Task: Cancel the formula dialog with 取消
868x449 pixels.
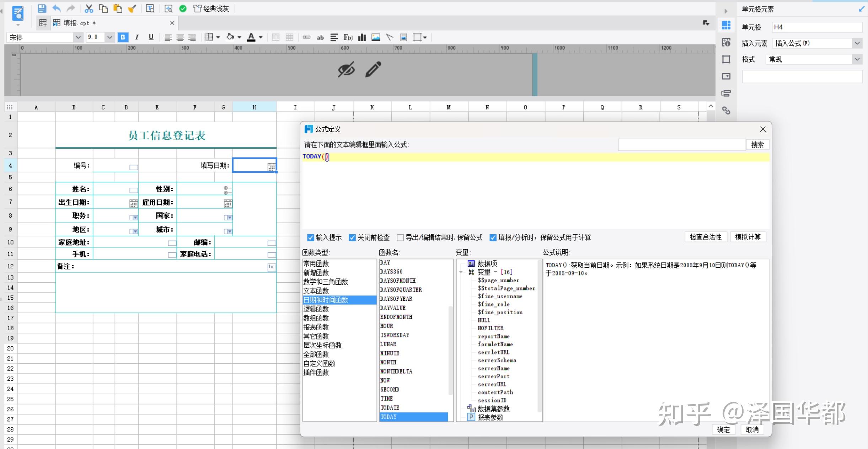Action: pyautogui.click(x=752, y=429)
